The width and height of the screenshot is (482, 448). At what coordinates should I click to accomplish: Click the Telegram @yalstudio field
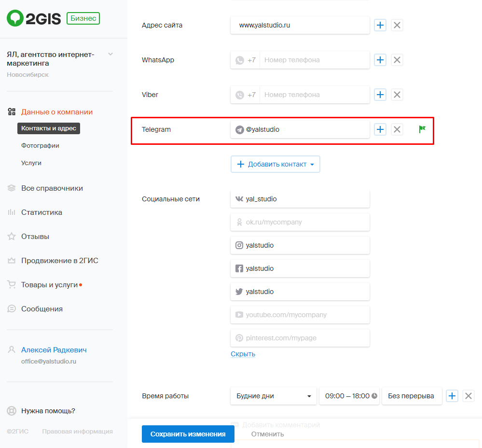point(300,129)
